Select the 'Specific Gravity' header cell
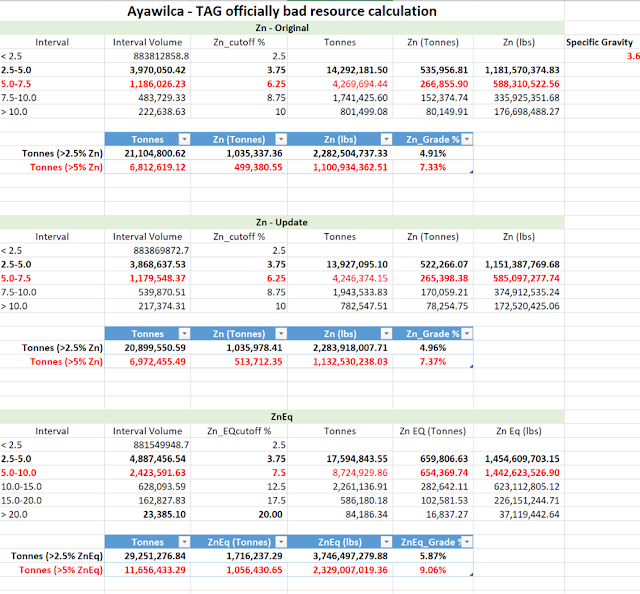Screen dimensions: 640x594 pos(602,42)
